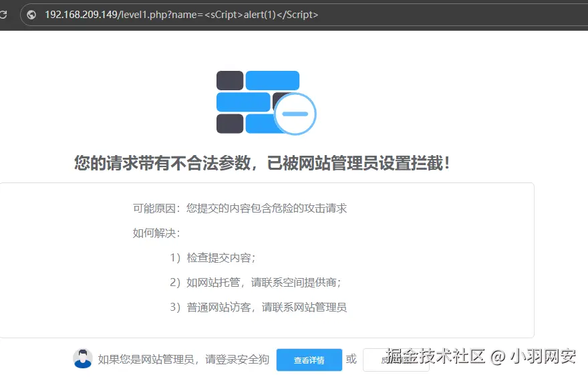The image size is (588, 377).
Task: Click the firewall brick wall illustration
Action: click(x=266, y=102)
